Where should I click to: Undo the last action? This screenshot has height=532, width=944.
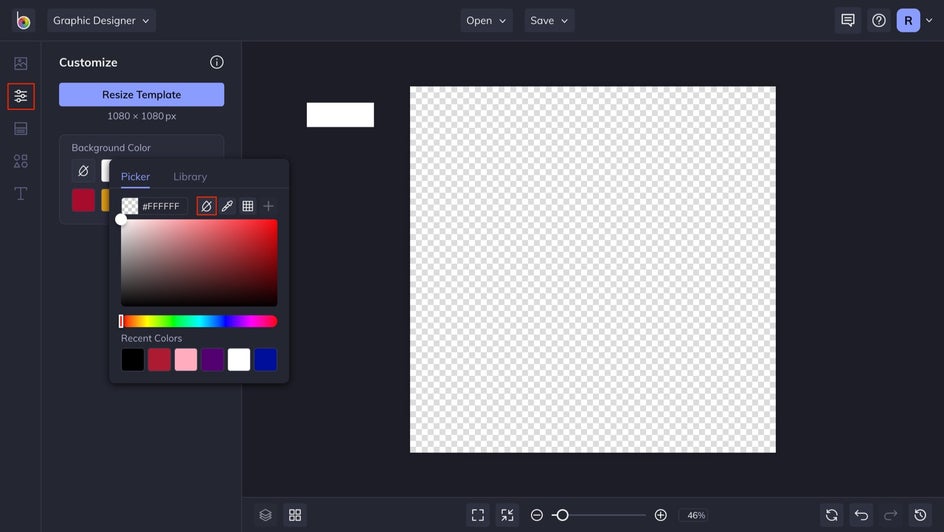click(x=862, y=515)
